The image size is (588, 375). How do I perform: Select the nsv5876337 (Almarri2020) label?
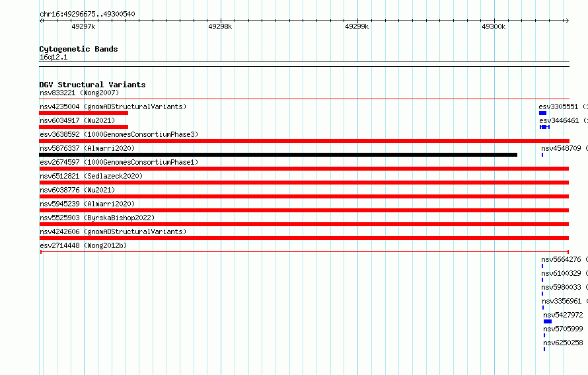(87, 148)
